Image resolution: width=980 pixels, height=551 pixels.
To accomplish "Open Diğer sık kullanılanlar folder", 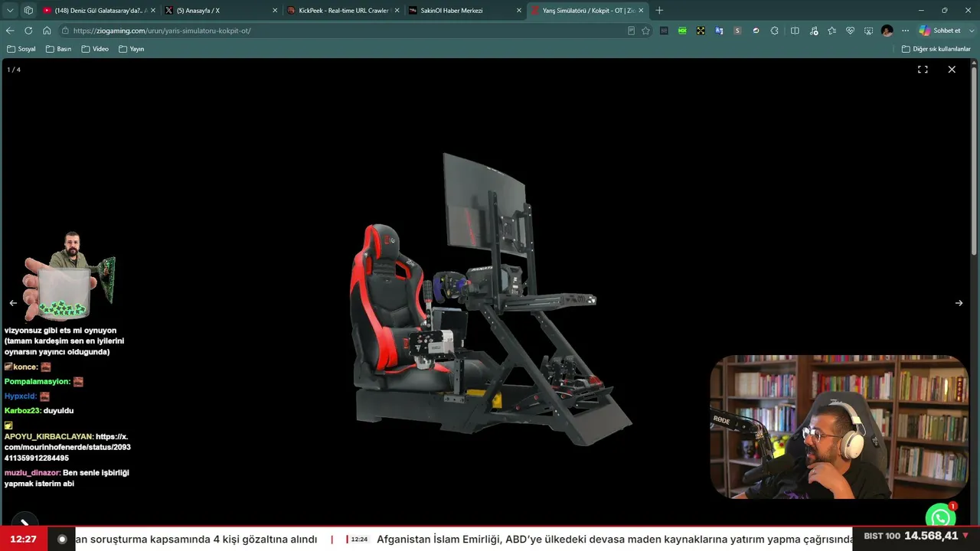I will [936, 49].
